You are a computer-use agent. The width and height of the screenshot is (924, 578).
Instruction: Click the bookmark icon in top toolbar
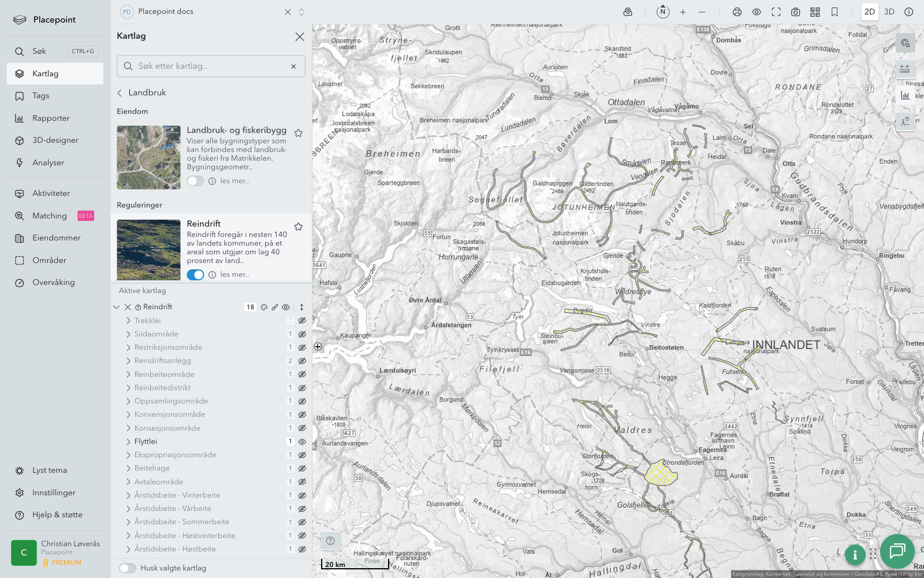click(834, 12)
